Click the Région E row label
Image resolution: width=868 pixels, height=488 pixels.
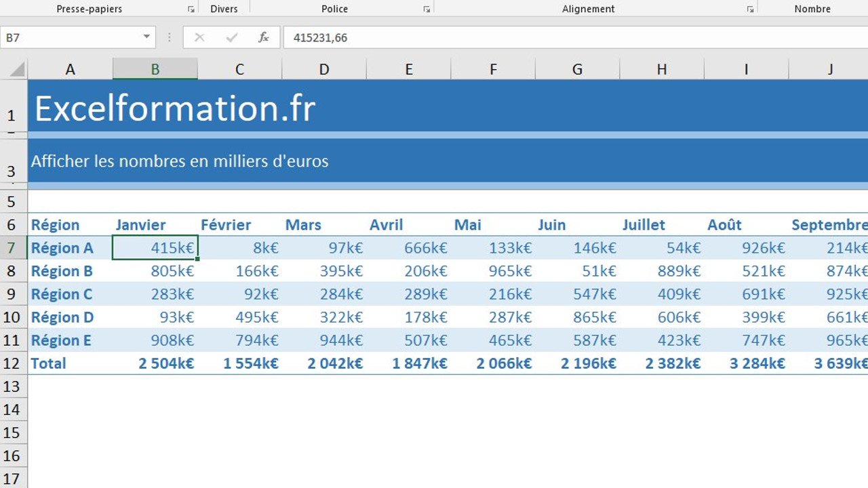(71, 340)
